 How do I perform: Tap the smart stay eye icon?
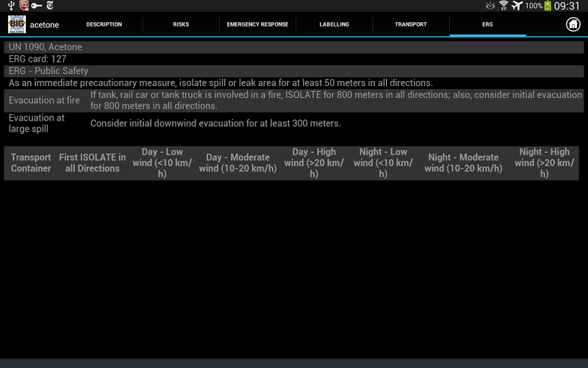(x=490, y=6)
